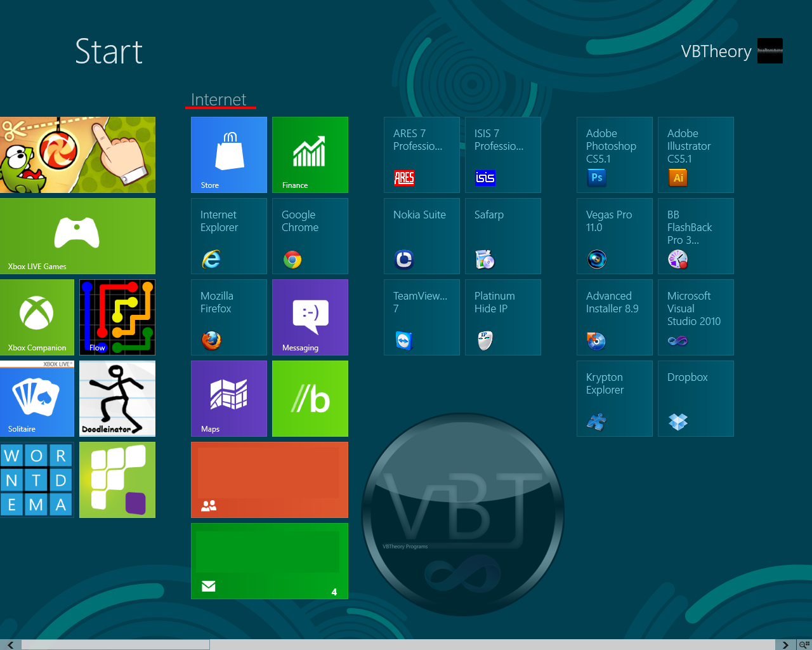The image size is (812, 650).
Task: Open the Messaging tile
Action: pos(310,317)
